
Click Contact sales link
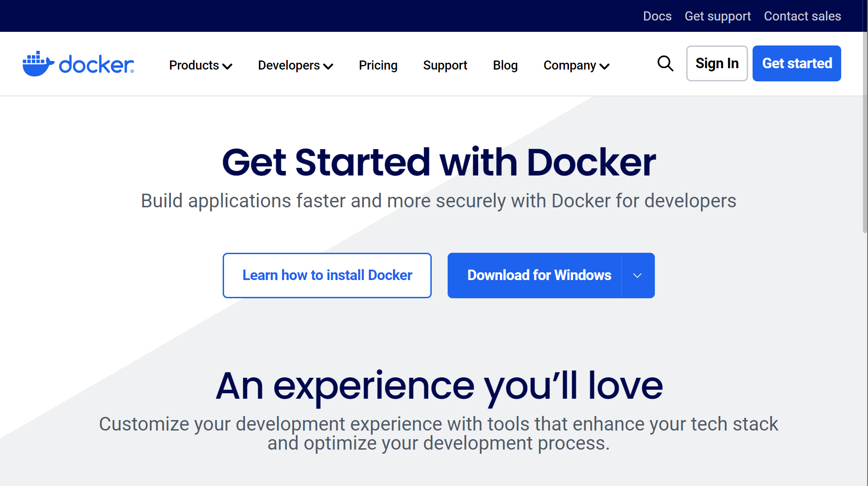[802, 16]
